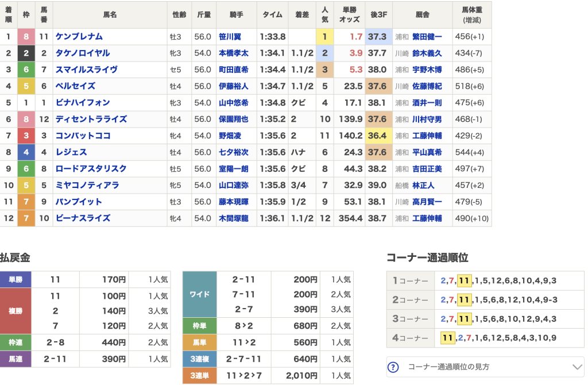This screenshot has height=385, width=588.
Task: Open the help question mark icon
Action: 393,367
